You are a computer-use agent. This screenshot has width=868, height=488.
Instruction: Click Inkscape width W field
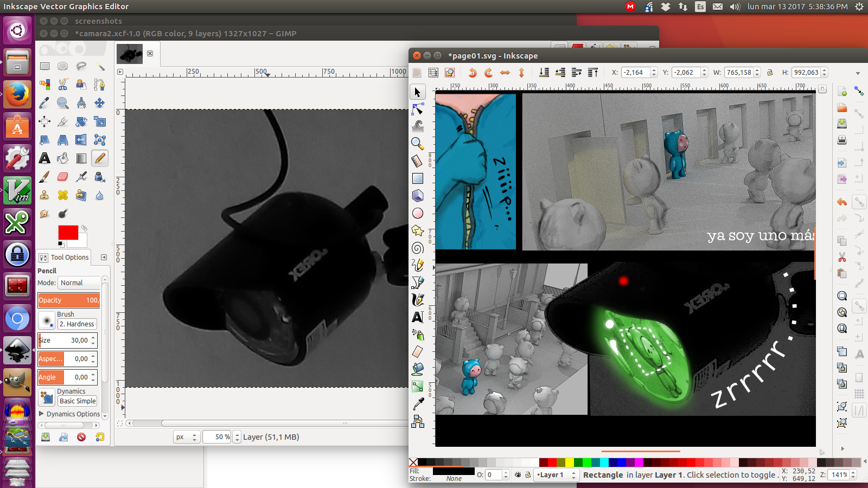coord(739,73)
